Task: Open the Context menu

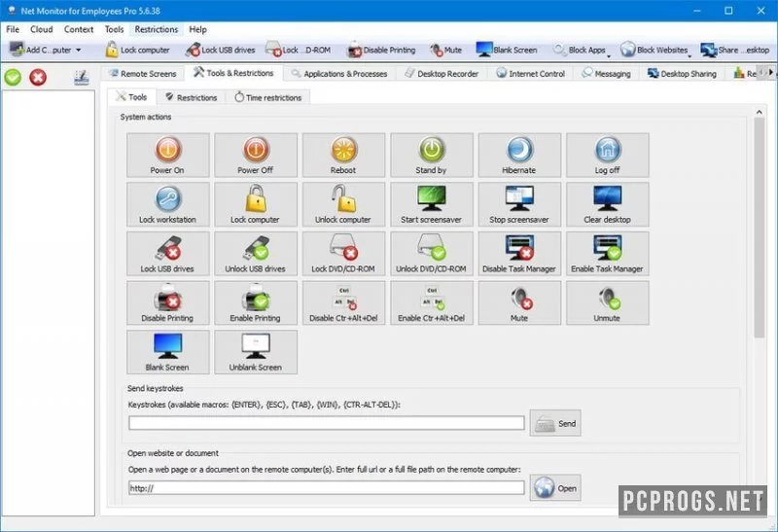Action: coord(79,29)
